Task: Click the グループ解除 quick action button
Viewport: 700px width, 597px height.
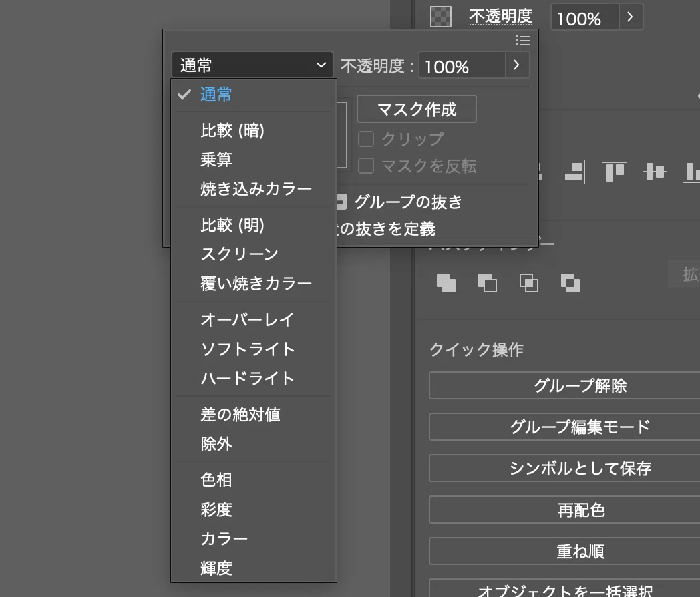Action: tap(564, 385)
